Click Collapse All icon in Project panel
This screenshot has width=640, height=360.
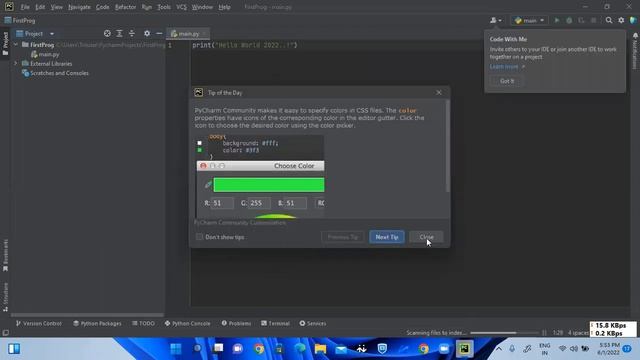pyautogui.click(x=131, y=33)
